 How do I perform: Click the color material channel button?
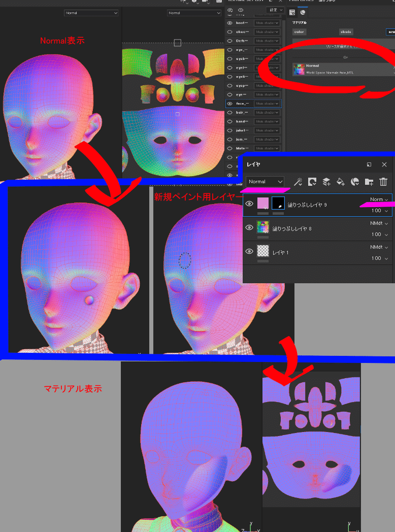[300, 32]
